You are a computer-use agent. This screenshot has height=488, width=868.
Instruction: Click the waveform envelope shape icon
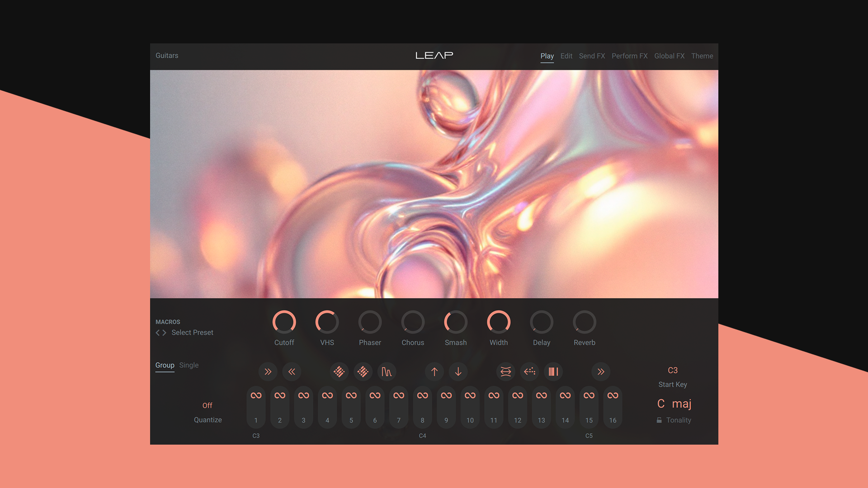pos(387,371)
